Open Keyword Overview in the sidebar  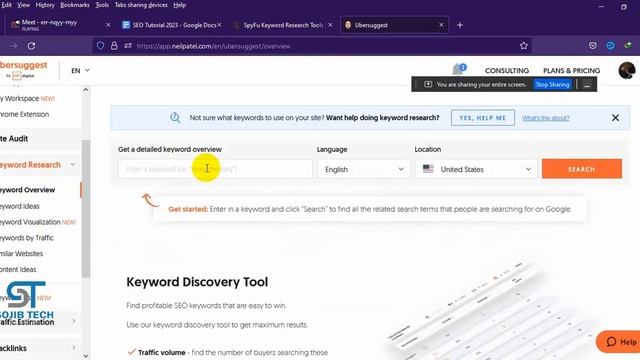(27, 190)
